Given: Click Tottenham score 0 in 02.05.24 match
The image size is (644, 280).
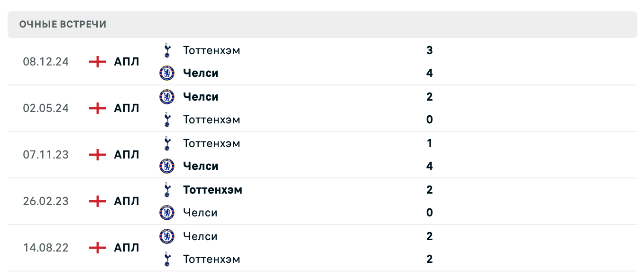Looking at the screenshot, I should 429,120.
